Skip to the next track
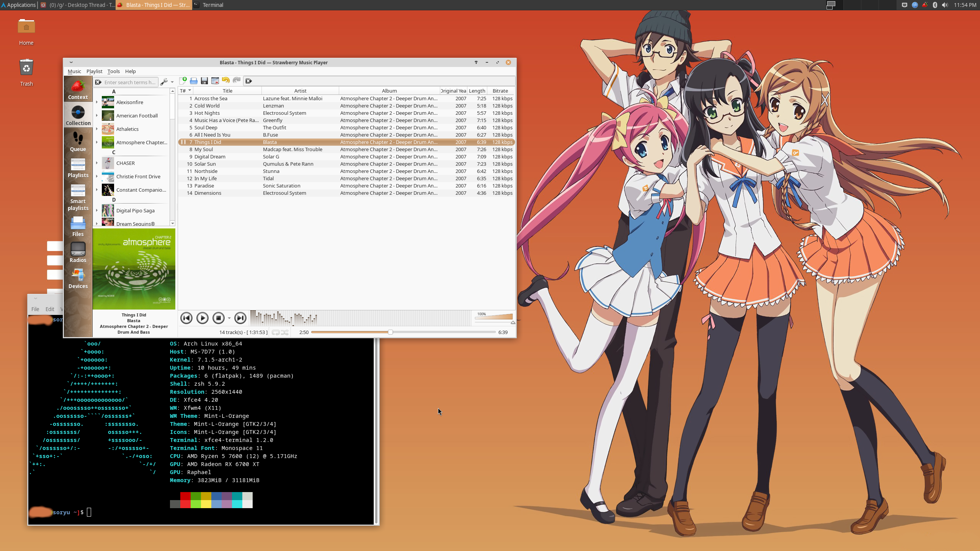This screenshot has height=551, width=980. click(240, 318)
